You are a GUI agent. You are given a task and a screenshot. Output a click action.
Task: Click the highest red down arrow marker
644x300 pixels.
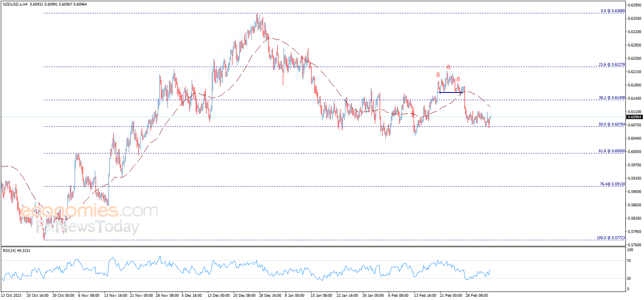point(448,67)
